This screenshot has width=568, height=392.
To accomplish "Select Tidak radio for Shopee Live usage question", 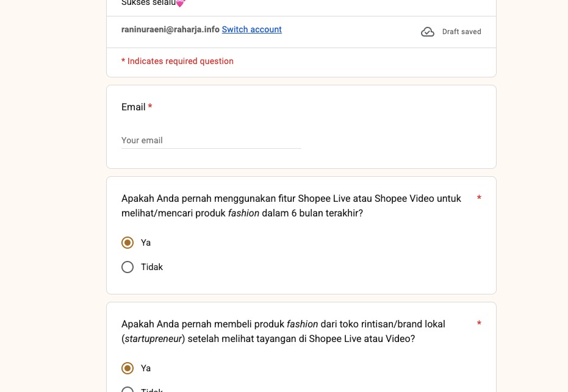I will 128,267.
